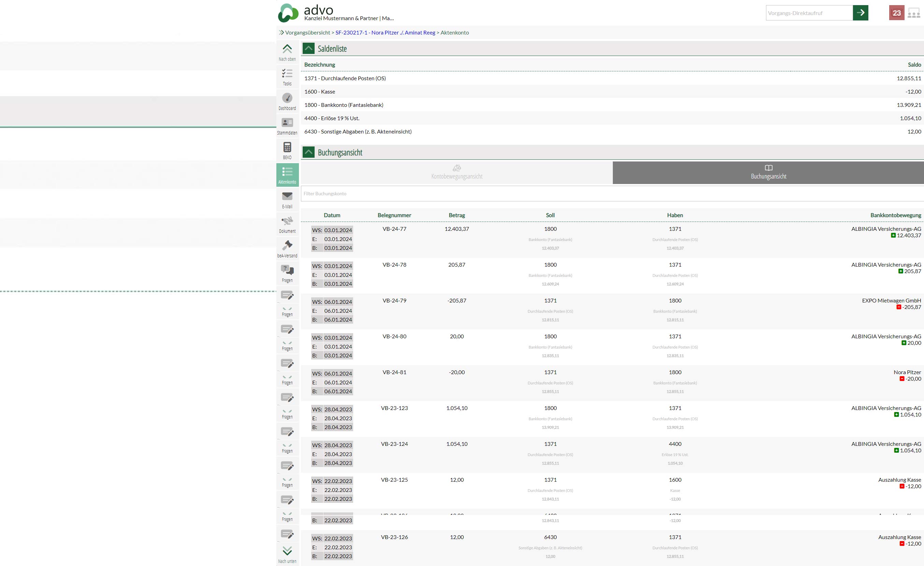This screenshot has width=924, height=566.
Task: Click the Nach unten arrow icon
Action: tap(287, 551)
